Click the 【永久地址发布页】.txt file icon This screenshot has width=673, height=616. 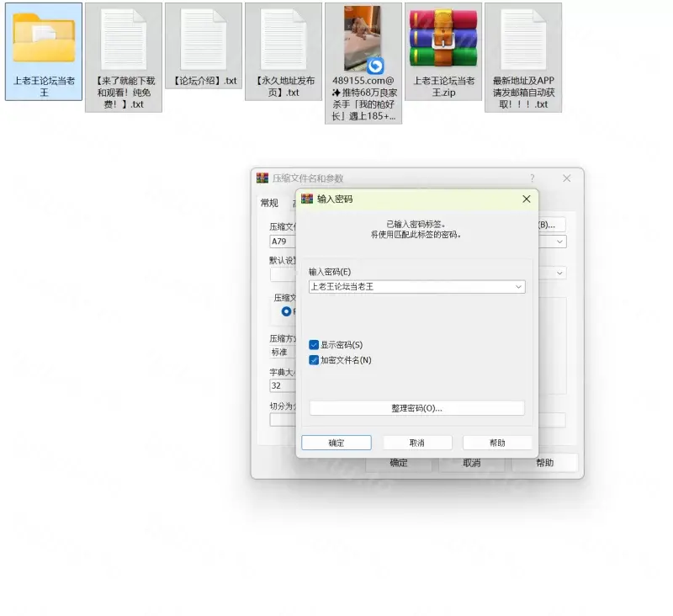[283, 39]
